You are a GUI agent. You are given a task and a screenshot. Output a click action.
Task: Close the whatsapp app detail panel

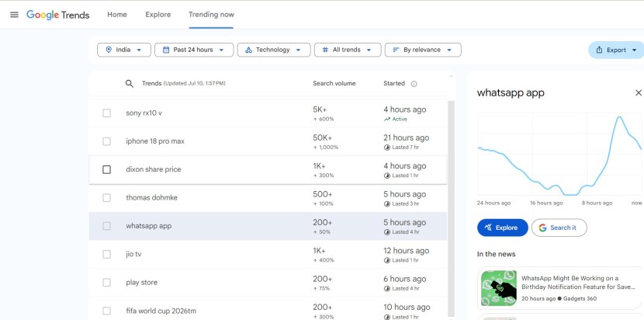639,93
